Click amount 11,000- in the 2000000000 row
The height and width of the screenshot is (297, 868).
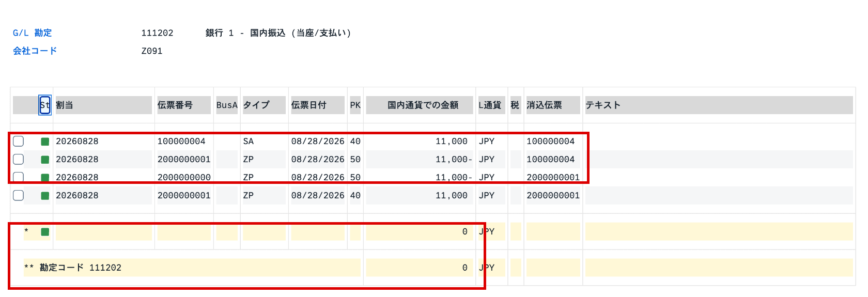(453, 177)
